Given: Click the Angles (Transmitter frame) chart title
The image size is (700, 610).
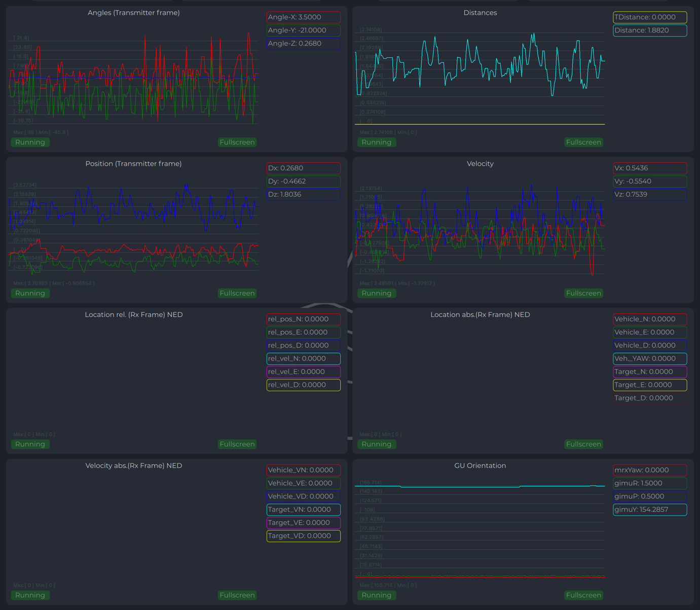Looking at the screenshot, I should pos(134,13).
